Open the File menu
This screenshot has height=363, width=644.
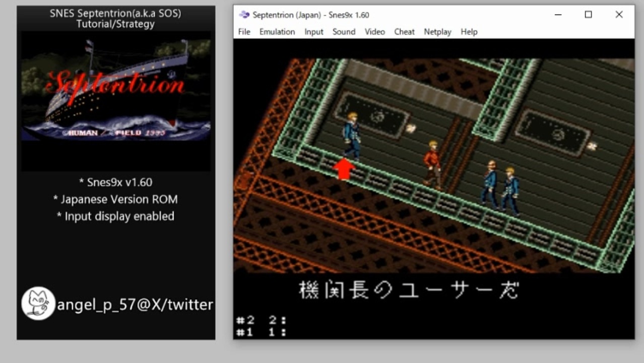244,32
